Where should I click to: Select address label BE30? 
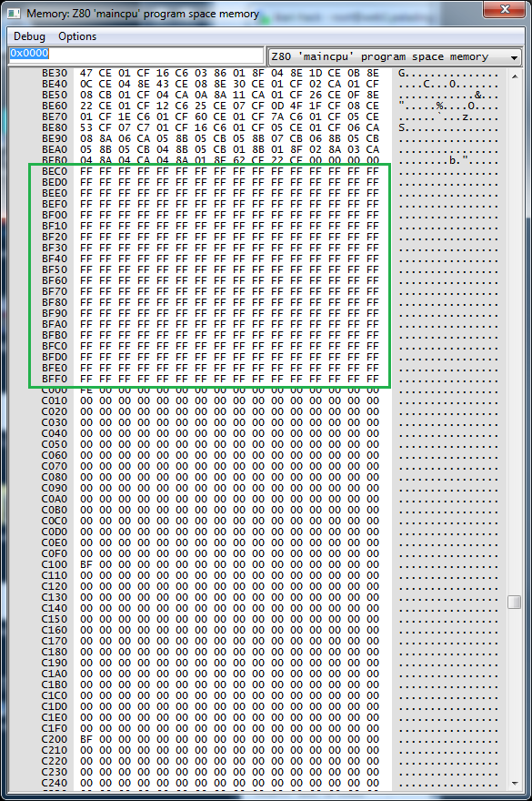55,73
